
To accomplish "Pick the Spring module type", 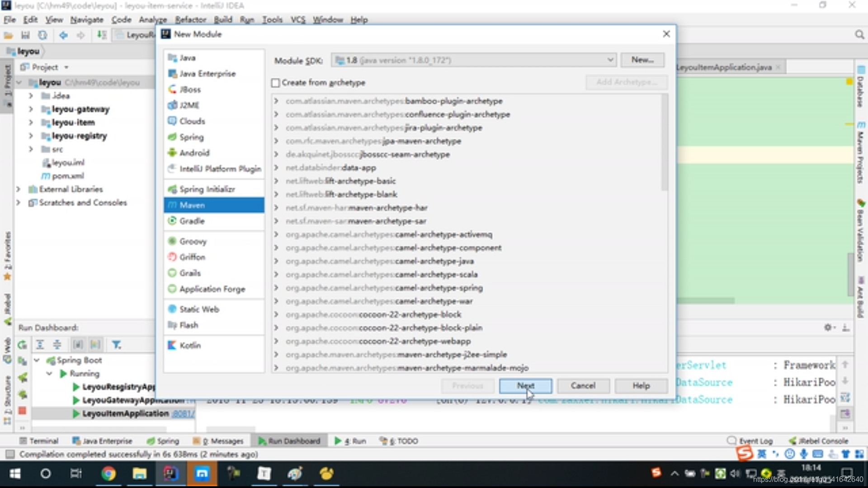I will click(192, 137).
